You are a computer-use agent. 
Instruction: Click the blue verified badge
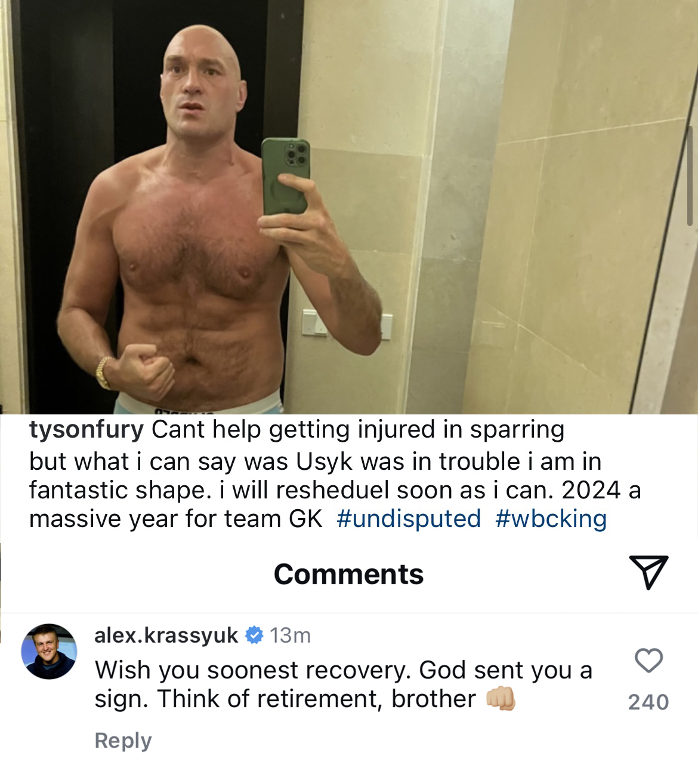pos(254,636)
